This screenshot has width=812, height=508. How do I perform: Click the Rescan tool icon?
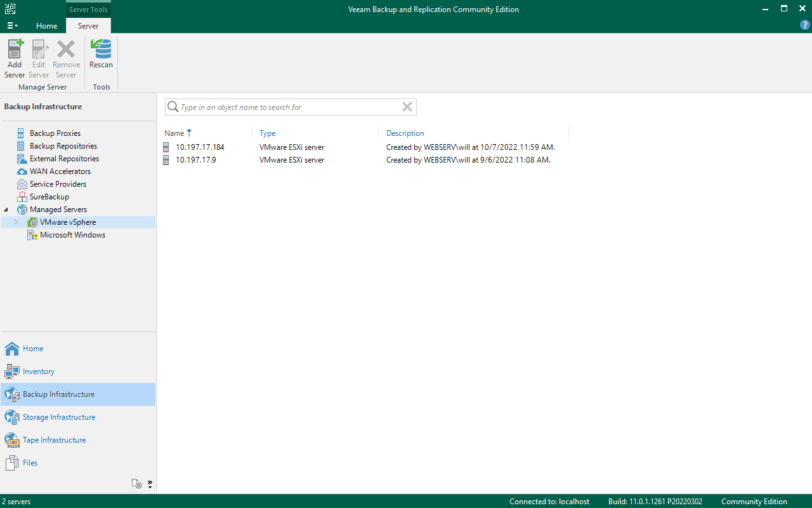pyautogui.click(x=101, y=50)
